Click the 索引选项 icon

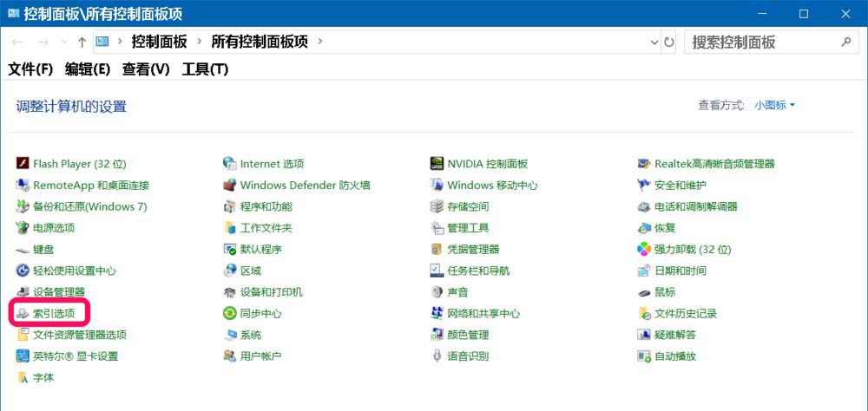[x=23, y=313]
